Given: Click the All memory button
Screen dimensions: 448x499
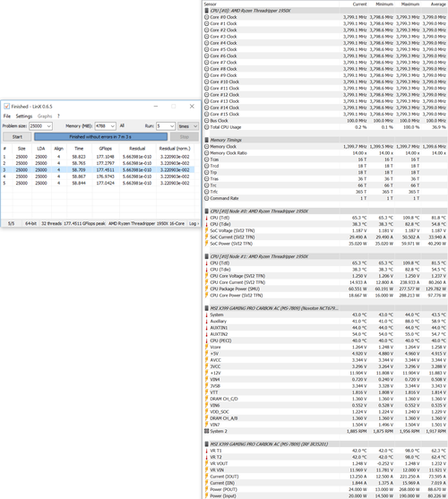Looking at the screenshot, I should 122,125.
